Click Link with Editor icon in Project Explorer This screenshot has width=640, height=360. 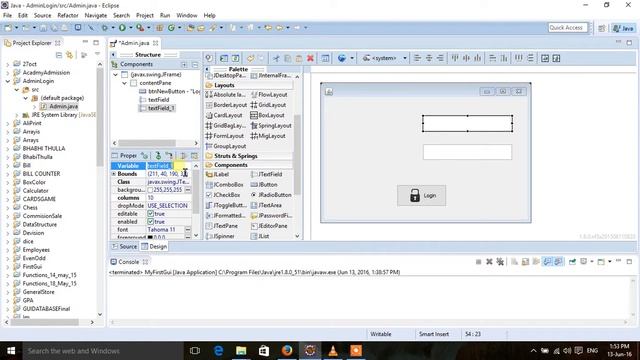point(69,55)
